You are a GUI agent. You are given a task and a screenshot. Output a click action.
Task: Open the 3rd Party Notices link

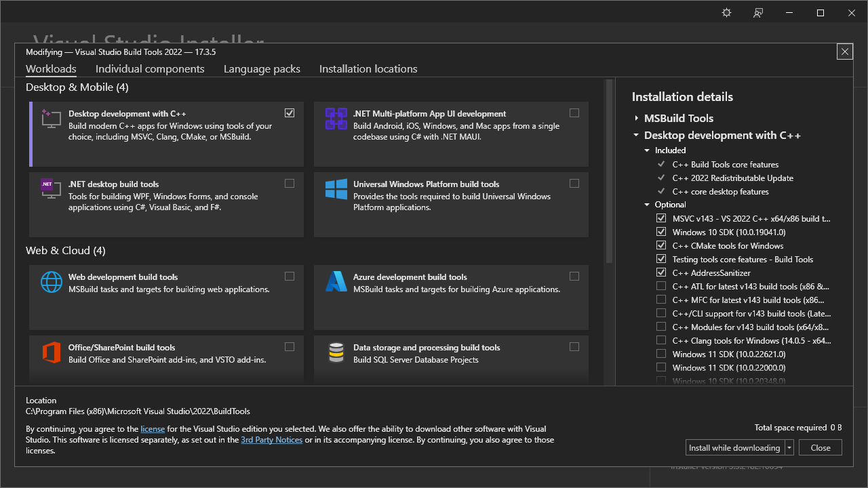pyautogui.click(x=272, y=440)
